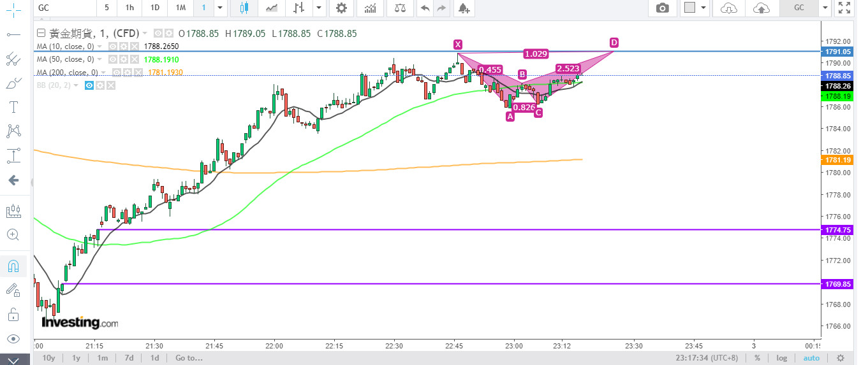Open the indicators menu
This screenshot has width=868, height=365.
tap(370, 8)
